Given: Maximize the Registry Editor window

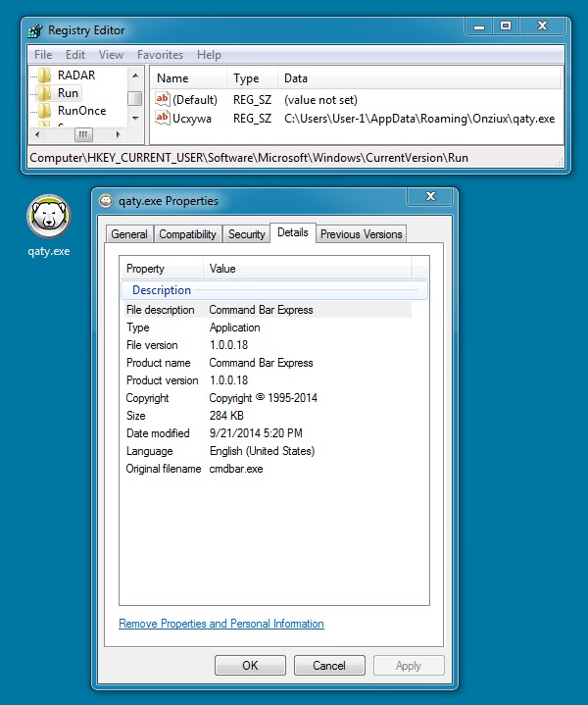Looking at the screenshot, I should pyautogui.click(x=506, y=26).
